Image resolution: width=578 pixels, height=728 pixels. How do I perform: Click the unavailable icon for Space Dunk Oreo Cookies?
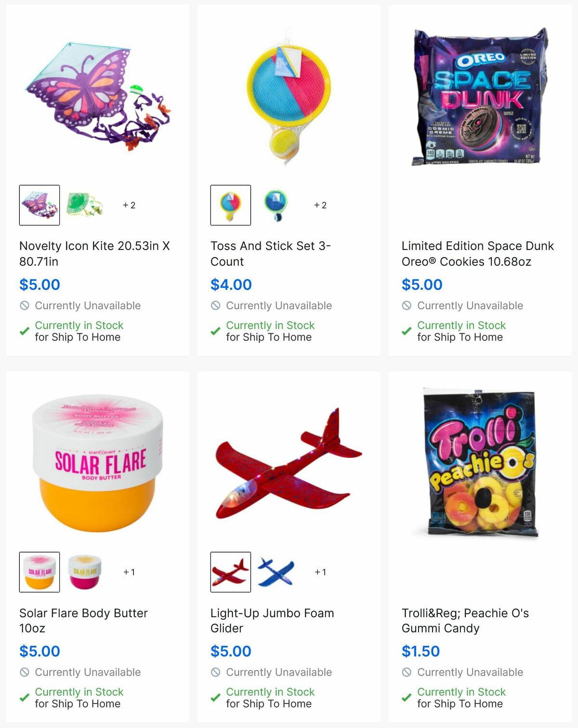click(406, 305)
